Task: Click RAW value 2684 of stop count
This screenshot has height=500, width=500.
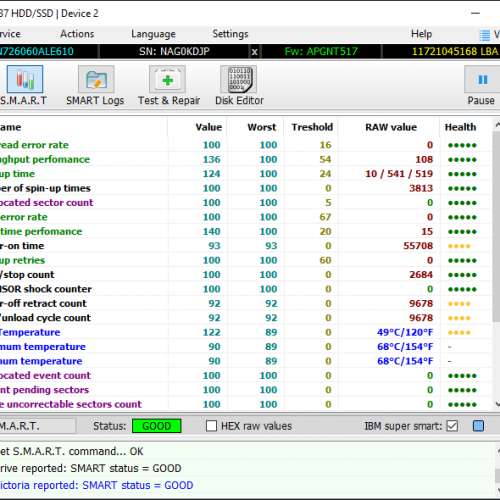Action: click(x=421, y=275)
